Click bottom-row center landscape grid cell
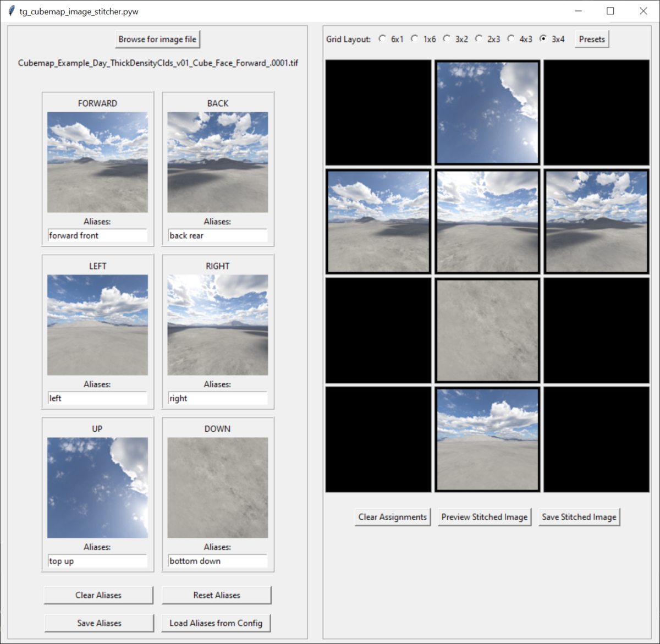This screenshot has height=644, width=660. coord(487,439)
